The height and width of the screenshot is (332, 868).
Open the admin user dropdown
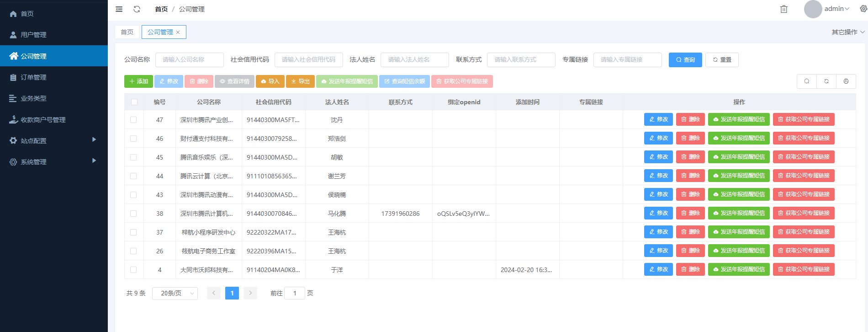coord(837,9)
